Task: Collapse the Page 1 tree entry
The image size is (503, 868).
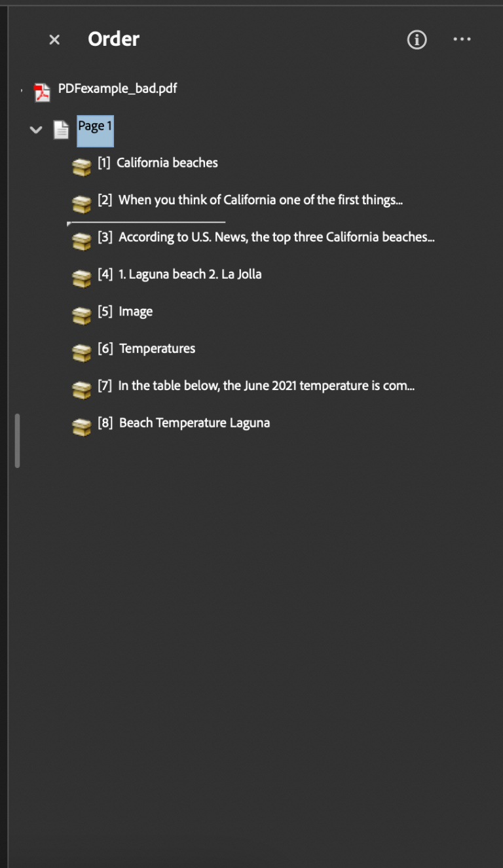Action: click(x=36, y=130)
